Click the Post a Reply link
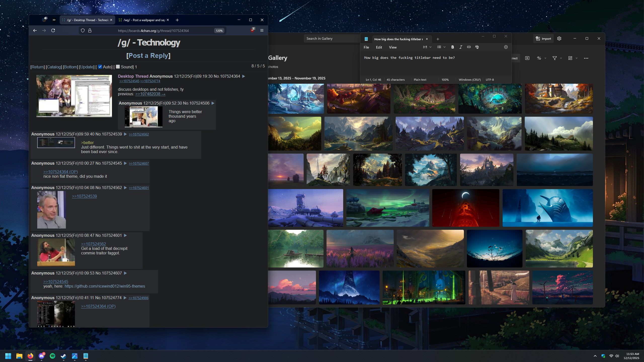 click(148, 56)
